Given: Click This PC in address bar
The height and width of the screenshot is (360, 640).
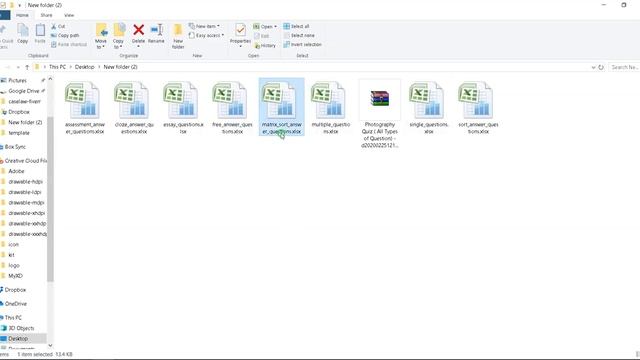Looking at the screenshot, I should pos(57,67).
